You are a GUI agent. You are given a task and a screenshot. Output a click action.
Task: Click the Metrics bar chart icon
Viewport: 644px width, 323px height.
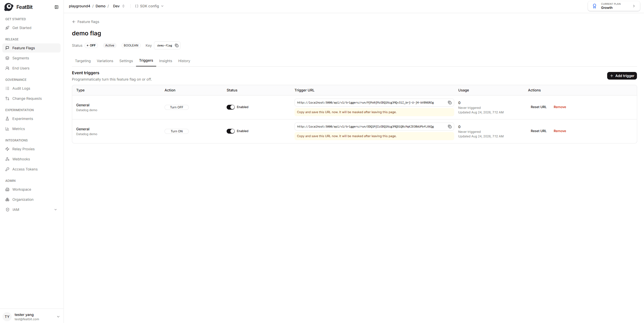(7, 129)
